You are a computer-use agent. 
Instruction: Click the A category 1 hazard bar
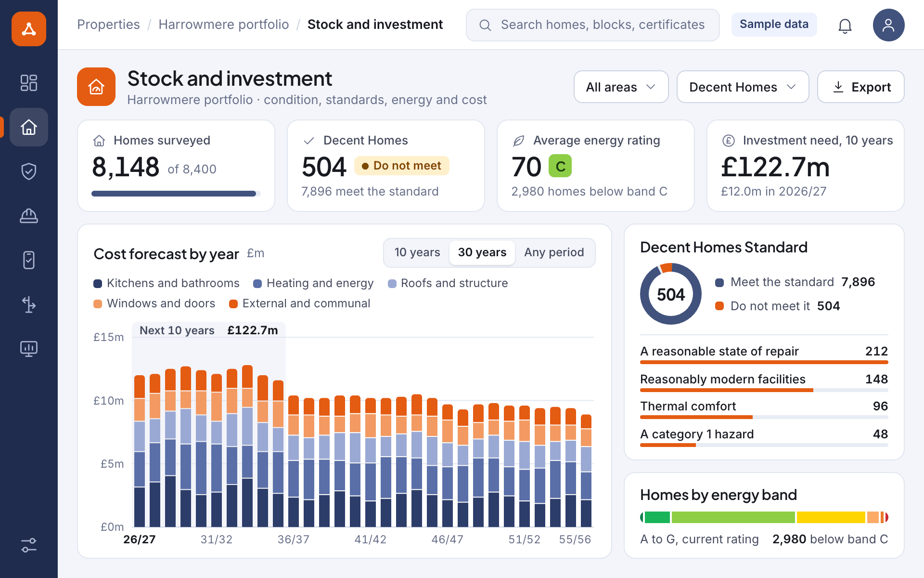click(x=764, y=445)
